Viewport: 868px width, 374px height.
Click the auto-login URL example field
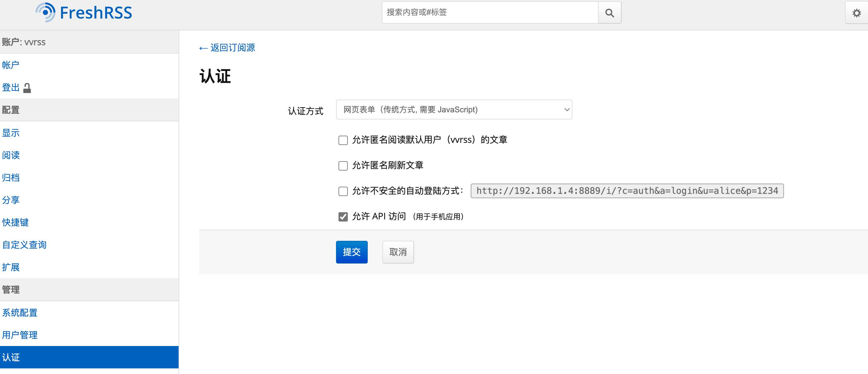(x=627, y=191)
